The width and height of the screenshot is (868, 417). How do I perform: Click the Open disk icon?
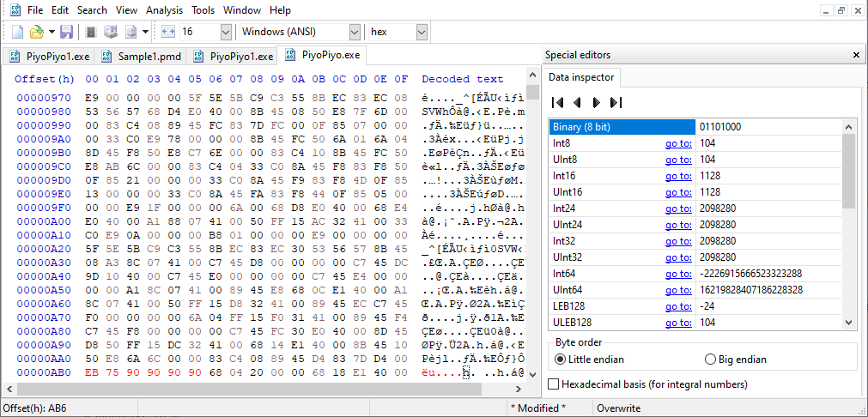(110, 32)
